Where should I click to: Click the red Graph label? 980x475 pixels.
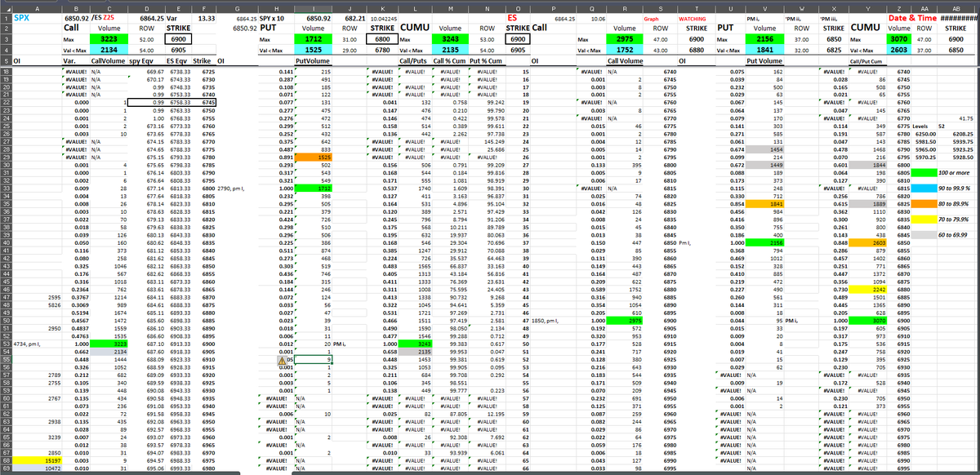point(651,17)
